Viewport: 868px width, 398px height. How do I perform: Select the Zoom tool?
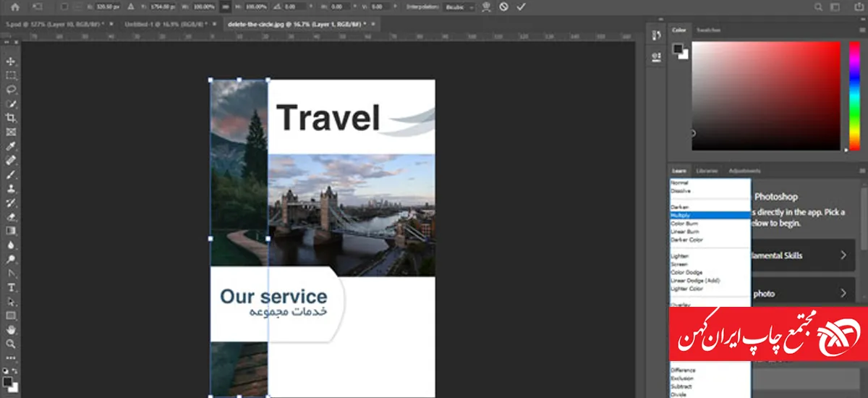click(11, 344)
